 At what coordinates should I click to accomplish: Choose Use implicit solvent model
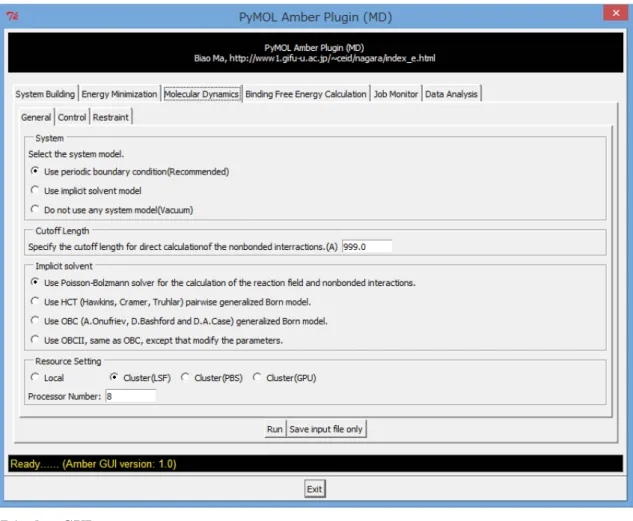coord(86,190)
